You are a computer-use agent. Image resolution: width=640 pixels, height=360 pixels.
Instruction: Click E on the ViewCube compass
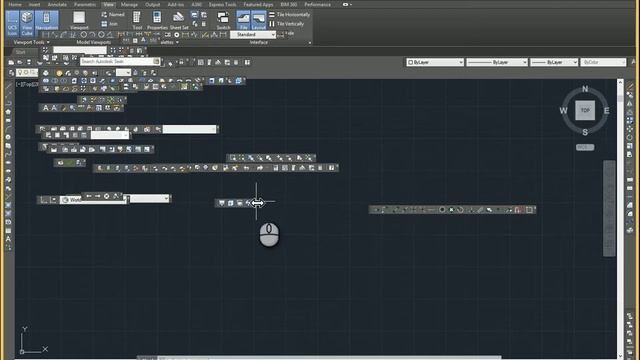point(607,111)
